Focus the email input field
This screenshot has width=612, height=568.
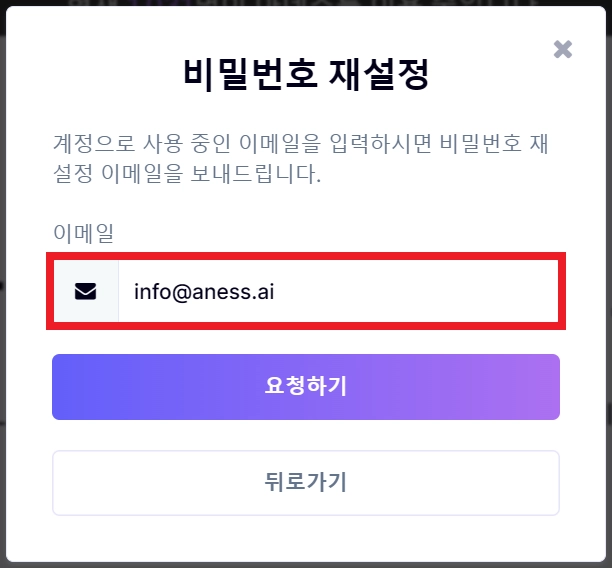pyautogui.click(x=336, y=291)
